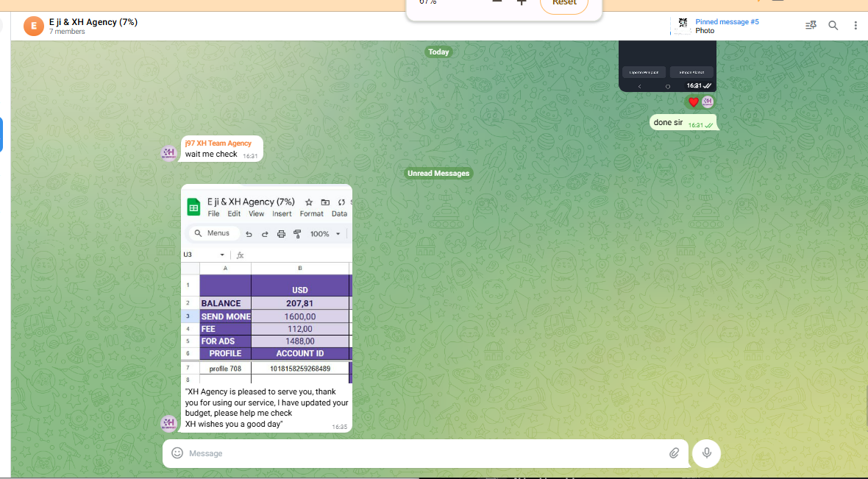The height and width of the screenshot is (479, 868).
Task: Click sender name 'j97 XH Team Agency'
Action: pos(218,143)
